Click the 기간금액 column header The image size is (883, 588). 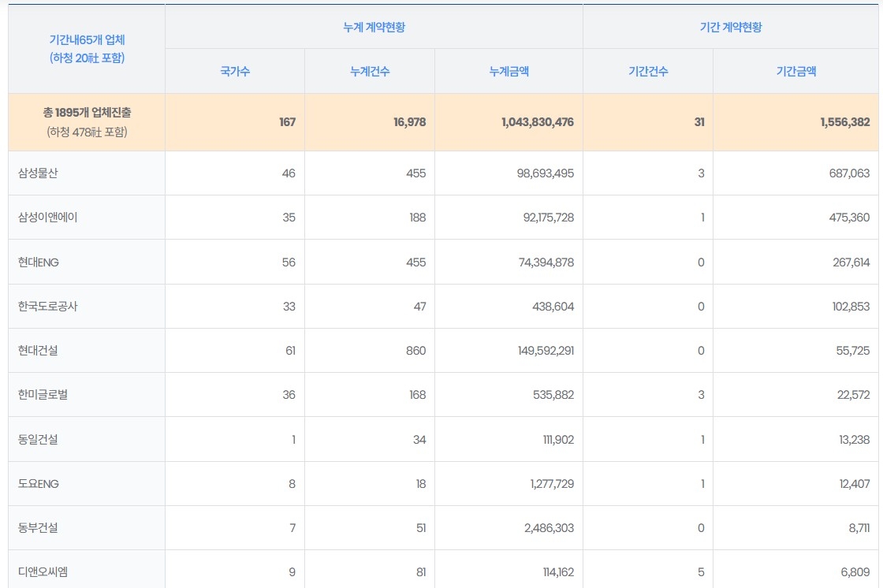click(795, 72)
